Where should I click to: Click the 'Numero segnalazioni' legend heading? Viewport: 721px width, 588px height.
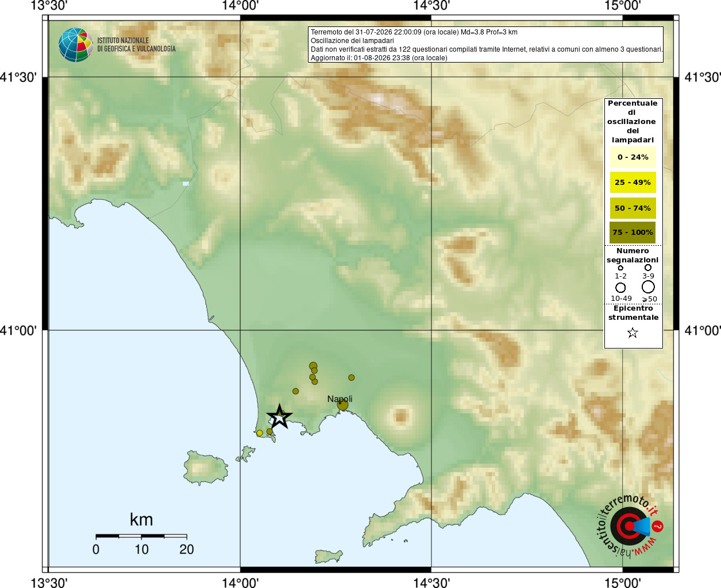pos(633,256)
